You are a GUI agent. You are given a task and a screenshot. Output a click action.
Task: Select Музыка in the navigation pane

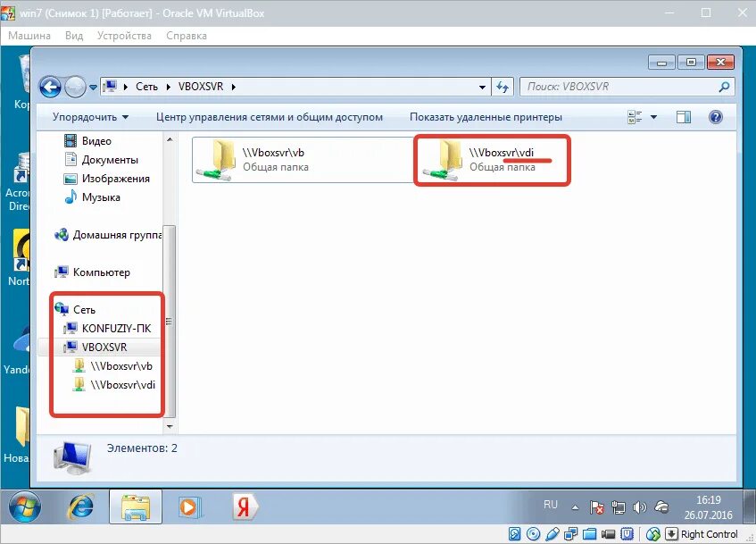[x=92, y=197]
